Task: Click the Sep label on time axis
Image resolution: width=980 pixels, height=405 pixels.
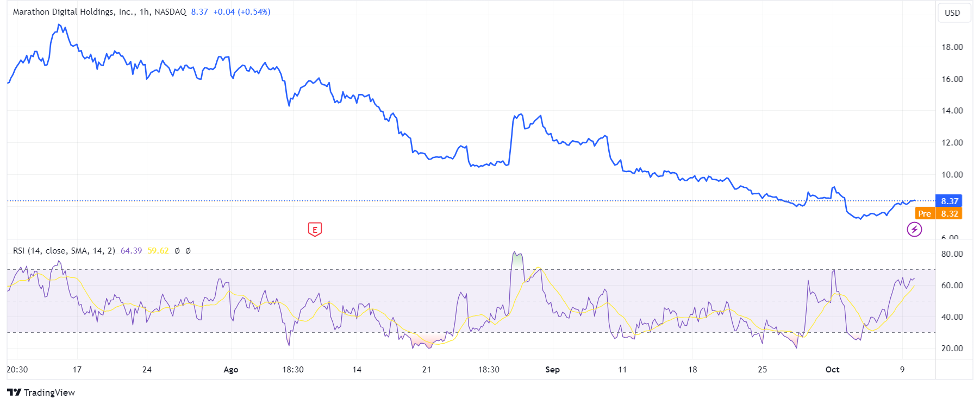Action: (552, 370)
